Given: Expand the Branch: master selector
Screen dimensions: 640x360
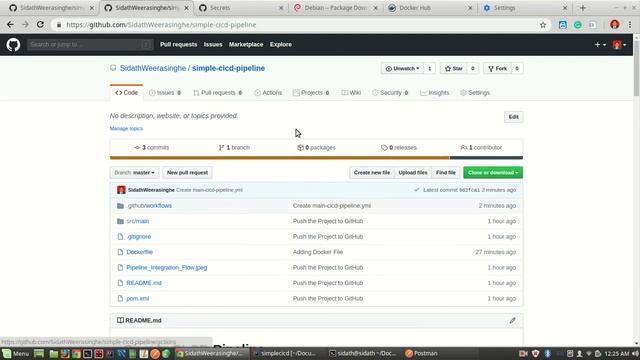Looking at the screenshot, I should 134,173.
